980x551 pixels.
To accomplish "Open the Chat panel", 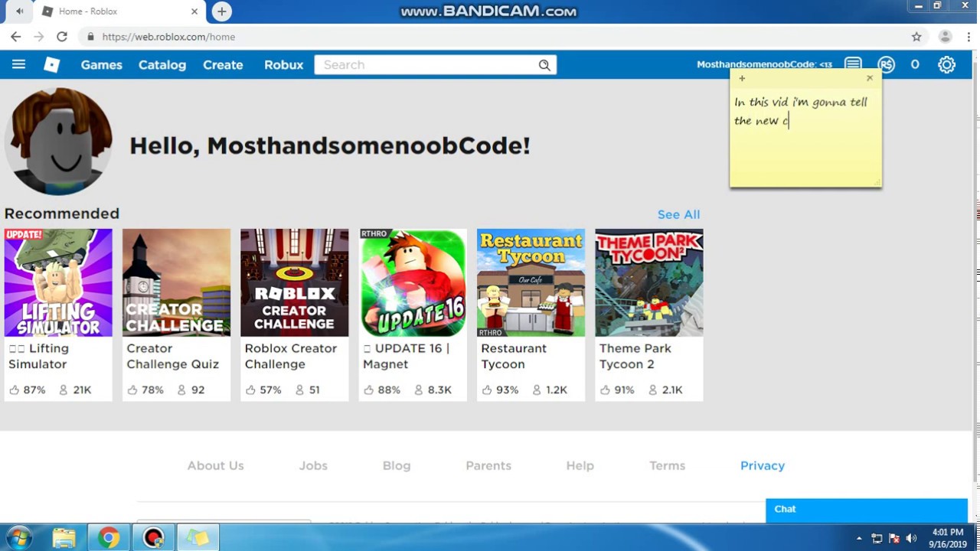I will coord(867,509).
